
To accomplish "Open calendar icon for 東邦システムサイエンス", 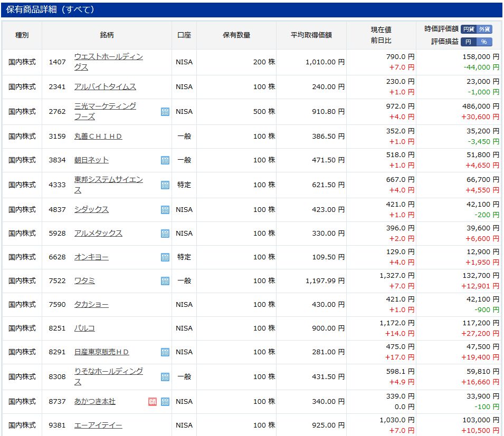I will (165, 185).
